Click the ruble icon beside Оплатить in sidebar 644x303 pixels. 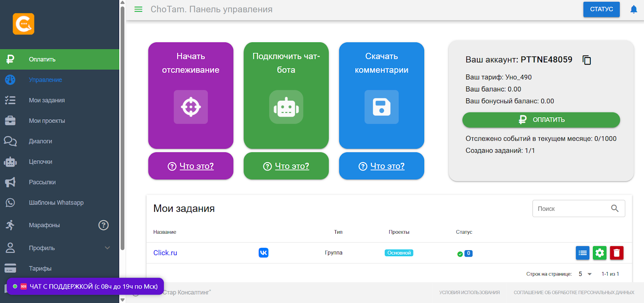click(x=10, y=59)
